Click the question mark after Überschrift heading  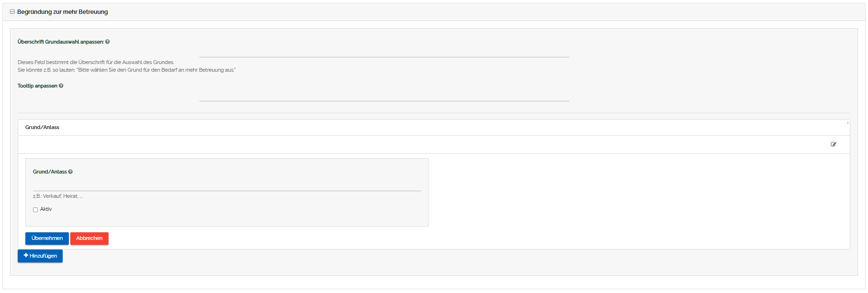(x=107, y=42)
